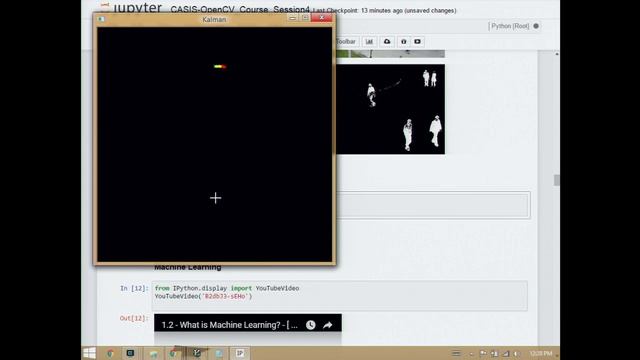Click the taskbar clock
This screenshot has width=640, height=360.
[x=541, y=353]
